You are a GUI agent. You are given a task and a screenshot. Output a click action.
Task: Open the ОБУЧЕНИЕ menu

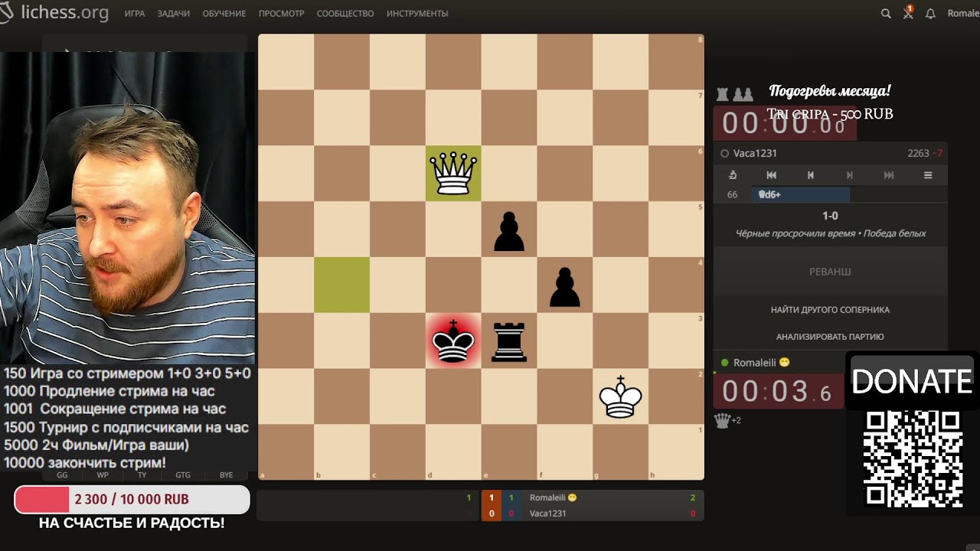[224, 14]
